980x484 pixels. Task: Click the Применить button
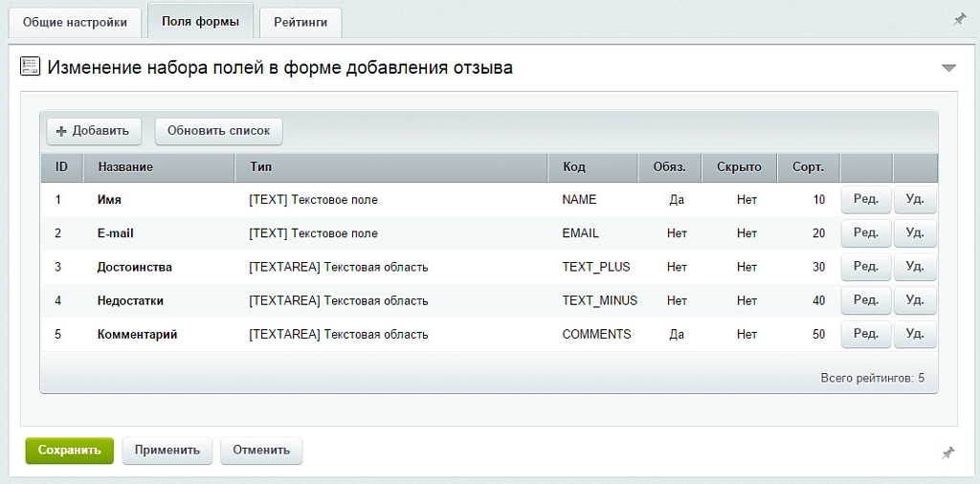point(167,451)
